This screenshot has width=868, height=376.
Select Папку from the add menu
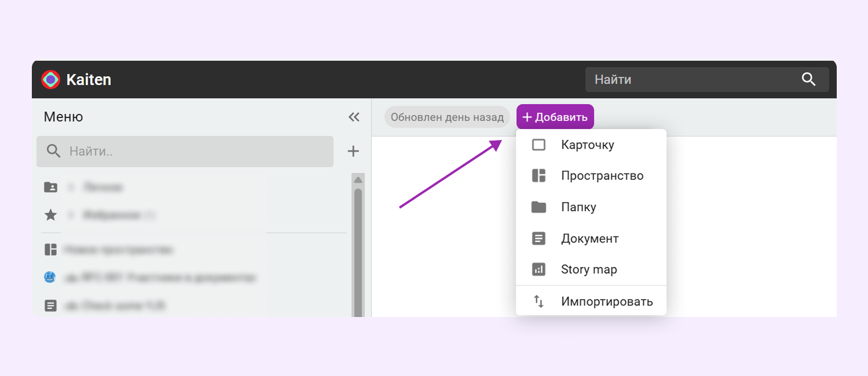tap(578, 207)
